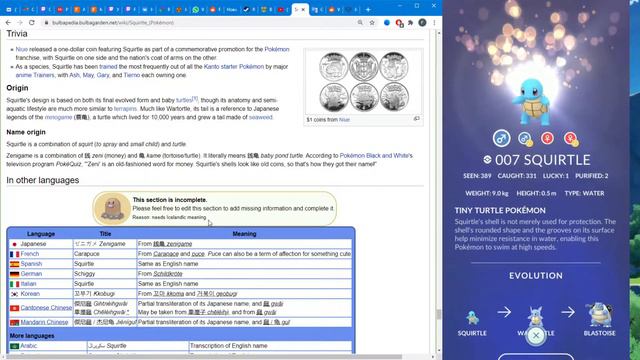Click the vertical page scrollbar thumb
This screenshot has height=360, width=640.
439,314
